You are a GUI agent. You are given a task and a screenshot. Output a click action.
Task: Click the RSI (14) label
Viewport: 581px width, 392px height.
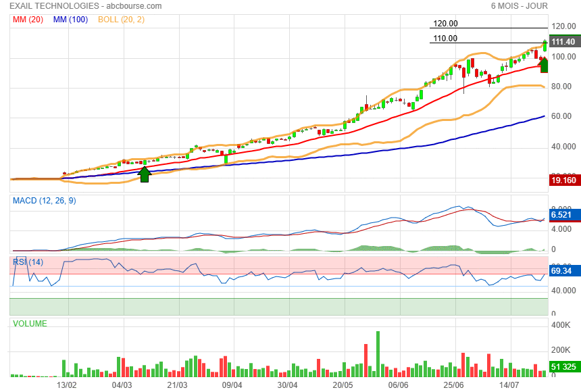(x=28, y=262)
